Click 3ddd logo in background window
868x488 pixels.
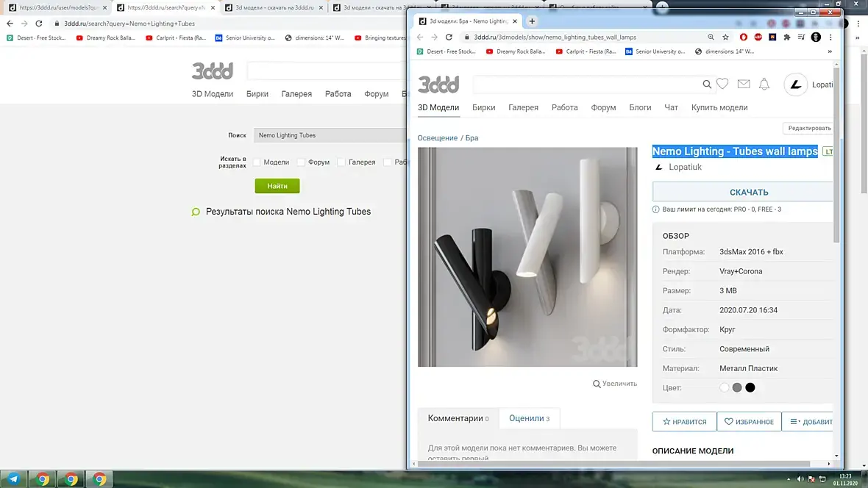(213, 71)
